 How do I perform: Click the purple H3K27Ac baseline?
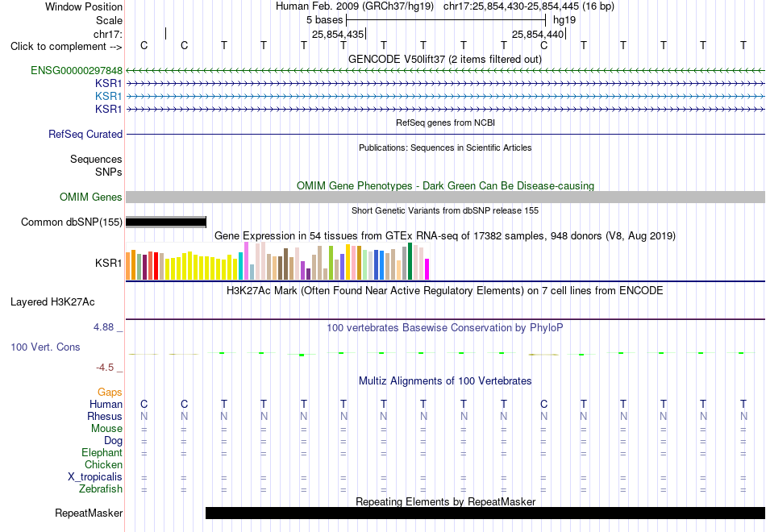click(x=446, y=319)
